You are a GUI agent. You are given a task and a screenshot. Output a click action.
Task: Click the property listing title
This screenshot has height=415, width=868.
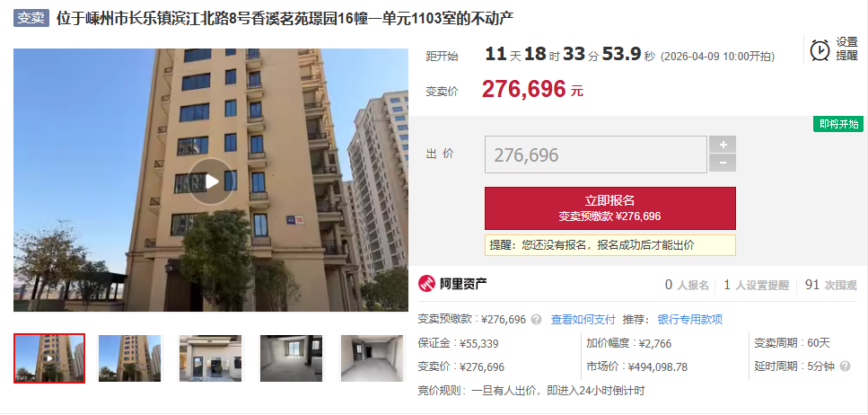click(x=285, y=18)
